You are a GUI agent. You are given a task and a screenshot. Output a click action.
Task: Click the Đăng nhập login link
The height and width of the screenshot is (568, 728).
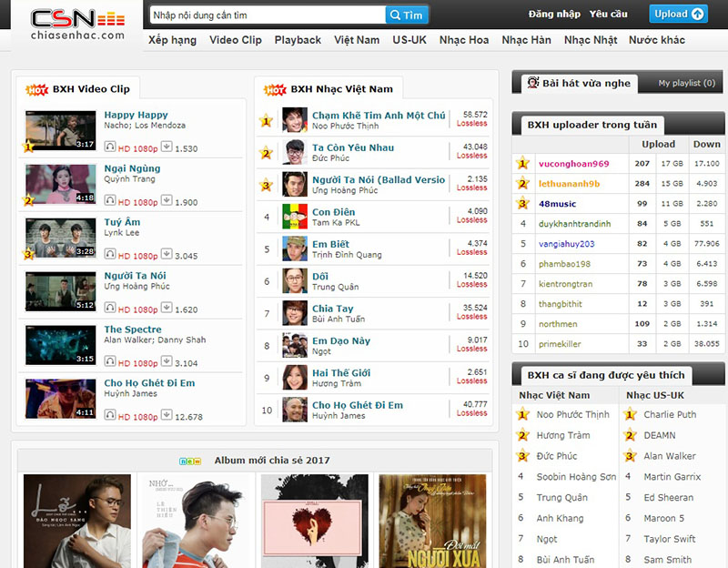554,14
